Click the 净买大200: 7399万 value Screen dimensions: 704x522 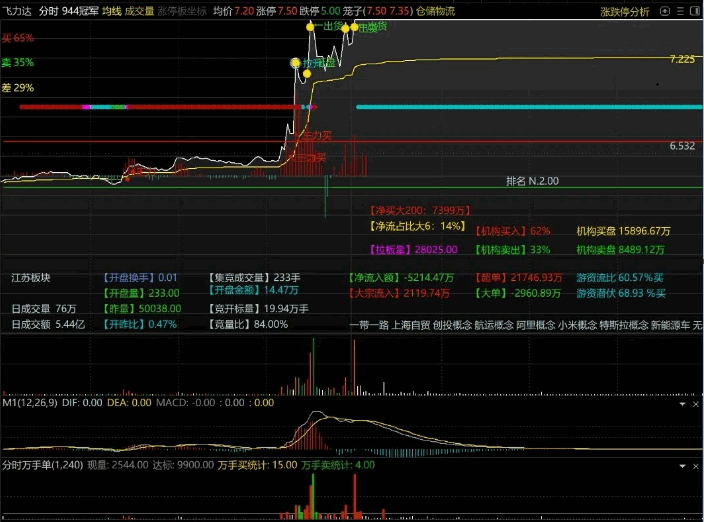click(x=419, y=210)
